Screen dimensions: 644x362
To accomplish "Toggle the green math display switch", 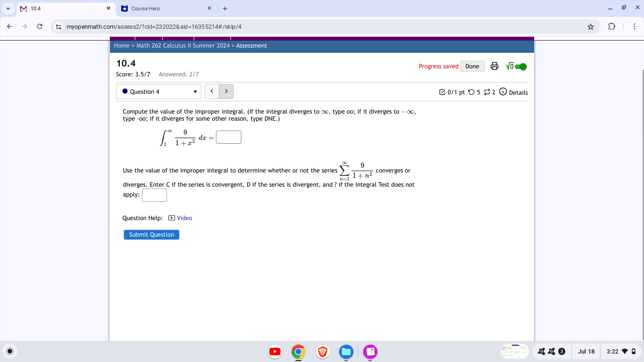I will tap(521, 66).
